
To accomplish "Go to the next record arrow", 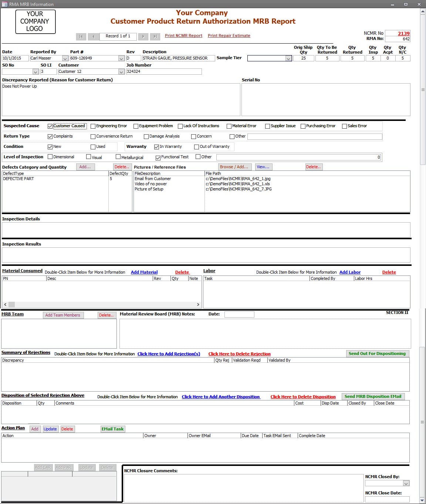I will (x=143, y=36).
